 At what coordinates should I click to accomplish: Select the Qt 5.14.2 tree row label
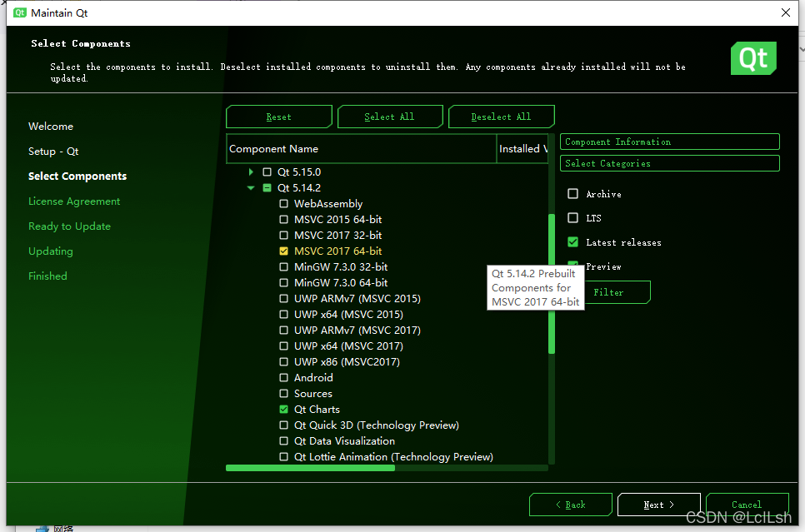(x=299, y=188)
